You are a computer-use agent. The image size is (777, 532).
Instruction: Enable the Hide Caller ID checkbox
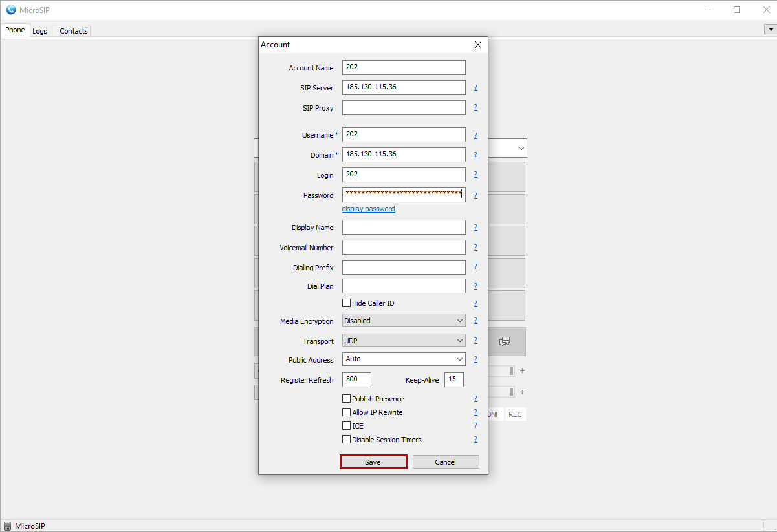click(x=347, y=303)
